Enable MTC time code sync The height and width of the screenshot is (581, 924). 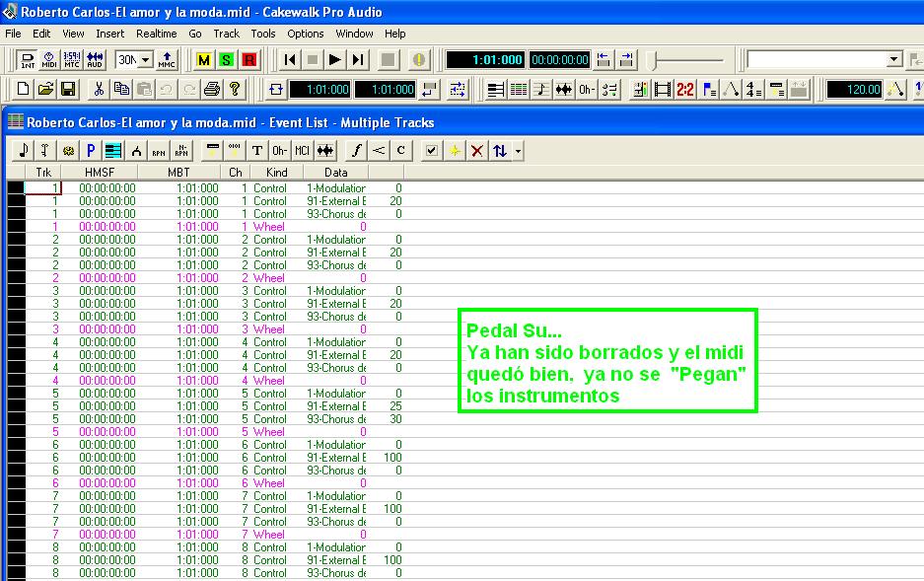point(72,59)
